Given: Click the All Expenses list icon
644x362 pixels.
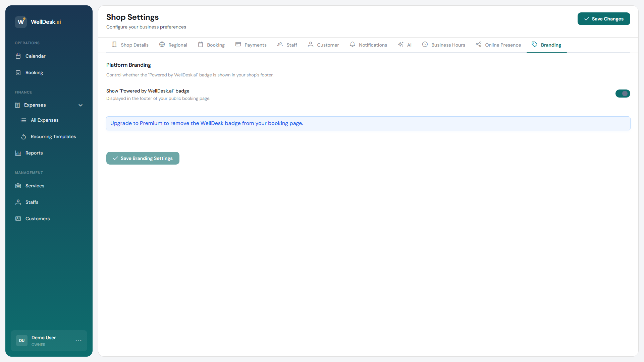Looking at the screenshot, I should [x=23, y=120].
